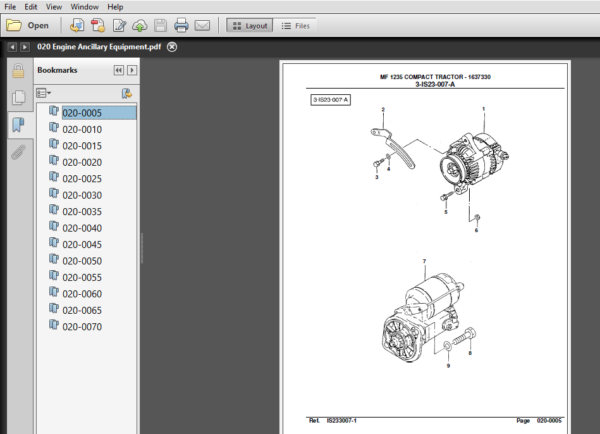This screenshot has height=434, width=600.
Task: Open the Window menu
Action: pos(84,7)
